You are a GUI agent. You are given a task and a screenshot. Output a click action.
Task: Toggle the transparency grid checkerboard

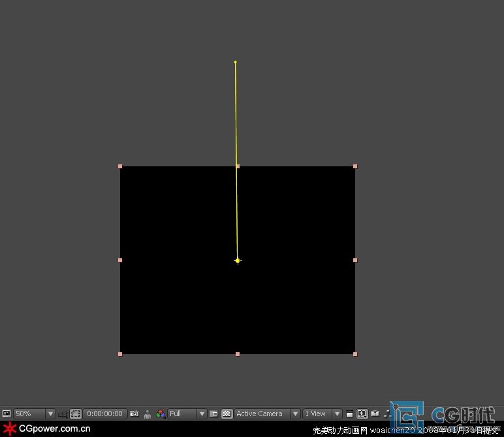(x=227, y=414)
